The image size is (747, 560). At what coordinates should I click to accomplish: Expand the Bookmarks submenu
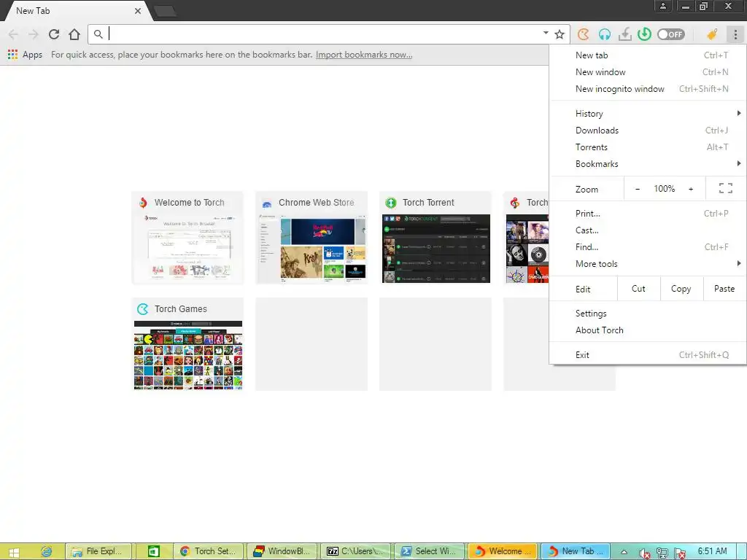(648, 164)
